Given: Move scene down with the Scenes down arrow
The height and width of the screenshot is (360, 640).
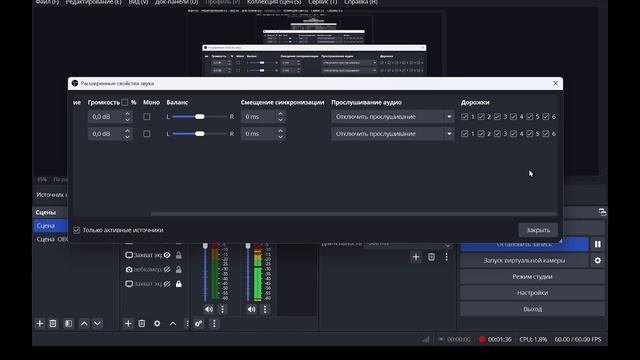Looking at the screenshot, I should pos(98,323).
